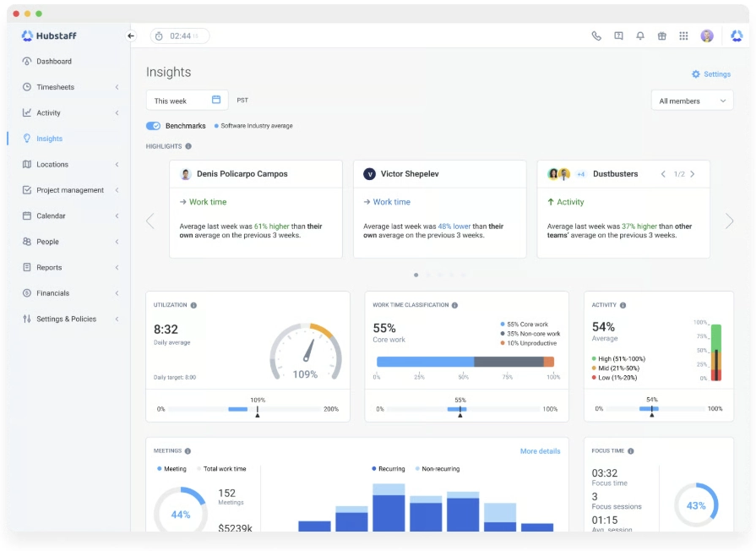Expand the Timesheets menu chevron
756x551 pixels.
click(x=117, y=87)
